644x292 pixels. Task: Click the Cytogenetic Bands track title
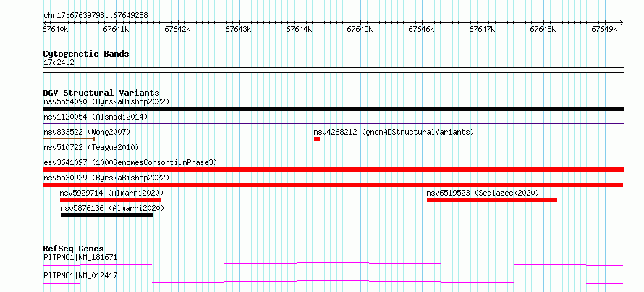point(86,54)
